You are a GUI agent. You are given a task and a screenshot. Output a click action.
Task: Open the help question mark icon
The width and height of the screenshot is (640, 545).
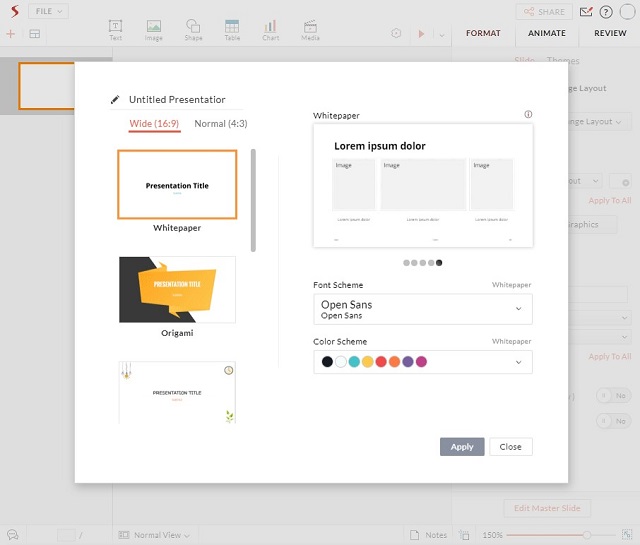606,12
